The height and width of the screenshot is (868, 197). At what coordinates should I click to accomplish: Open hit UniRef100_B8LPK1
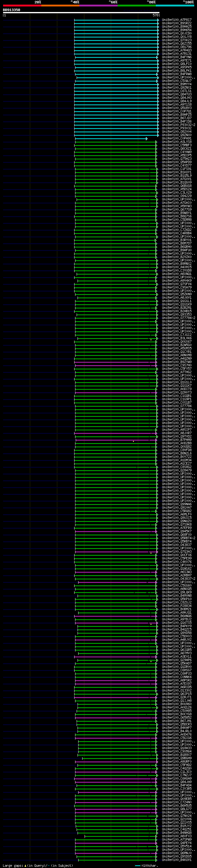pos(177,71)
